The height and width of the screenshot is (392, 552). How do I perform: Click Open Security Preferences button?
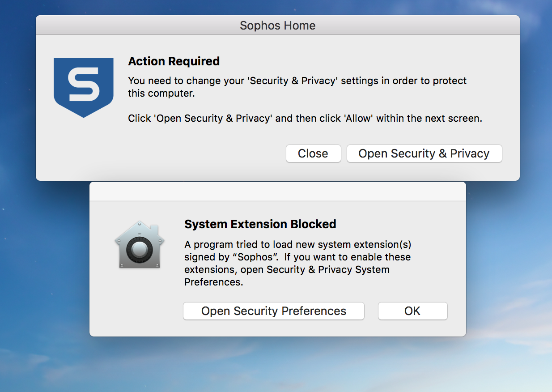click(x=274, y=311)
